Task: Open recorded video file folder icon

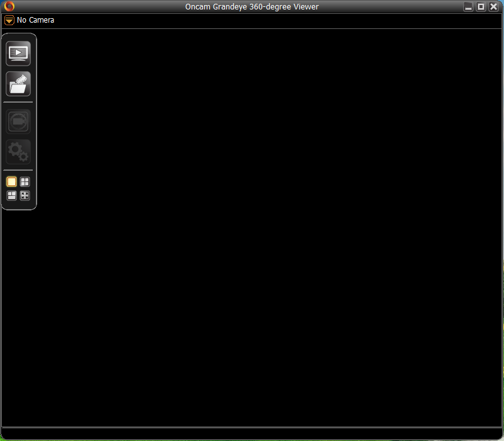Action: tap(18, 84)
